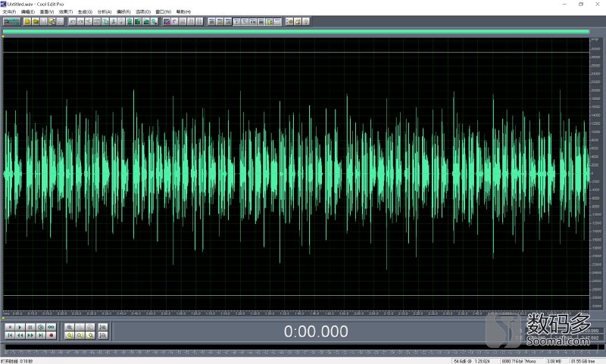
Task: Click the Redo toolbar icon
Action: pyautogui.click(x=80, y=22)
